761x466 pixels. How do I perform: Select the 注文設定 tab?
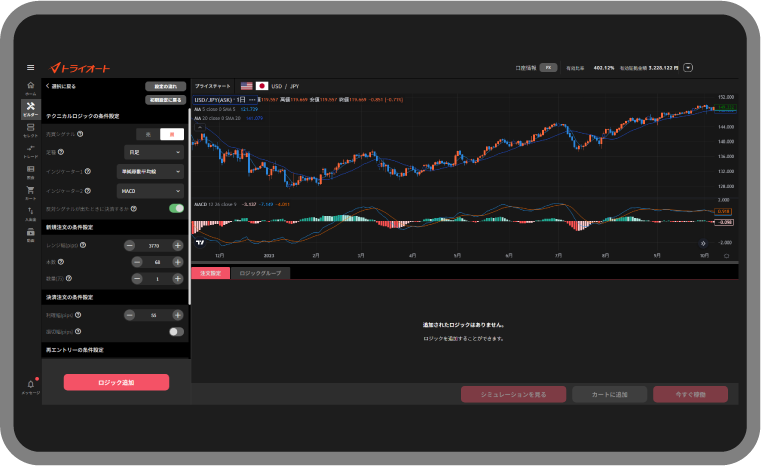click(211, 273)
